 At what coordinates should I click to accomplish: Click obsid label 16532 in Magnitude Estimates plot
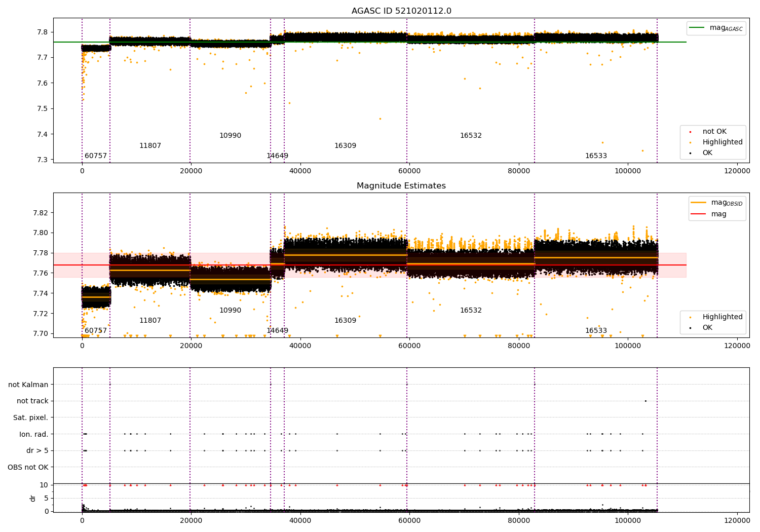click(x=471, y=311)
